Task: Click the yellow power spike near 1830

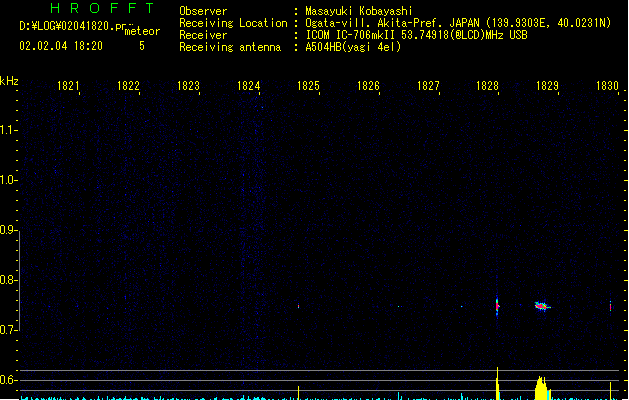Action: 611,391
